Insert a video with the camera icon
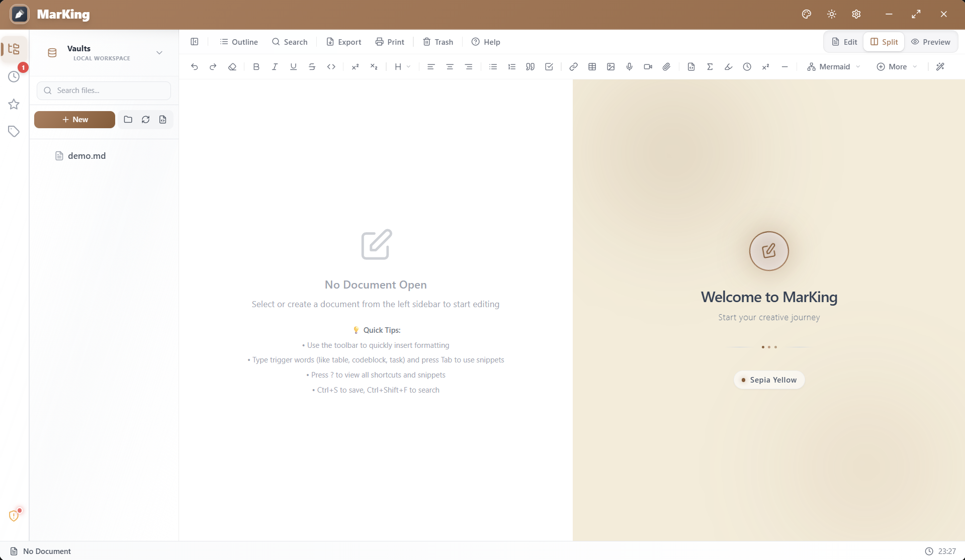965x560 pixels. tap(648, 66)
